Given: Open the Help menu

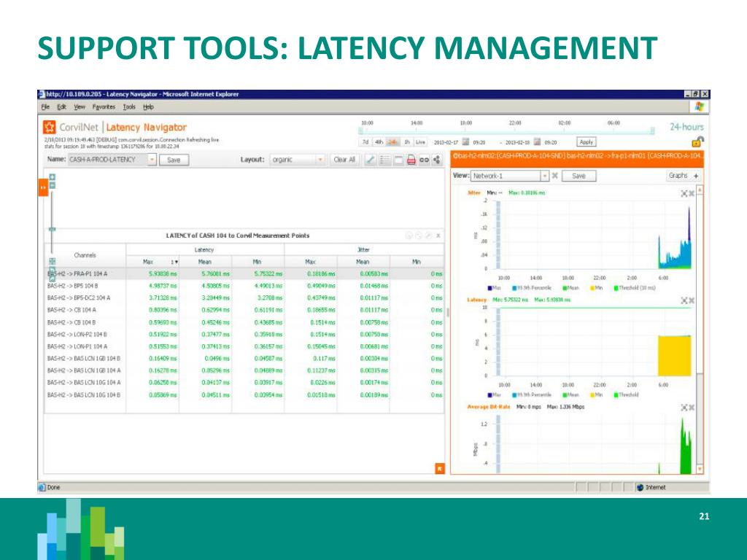Looking at the screenshot, I should [149, 107].
